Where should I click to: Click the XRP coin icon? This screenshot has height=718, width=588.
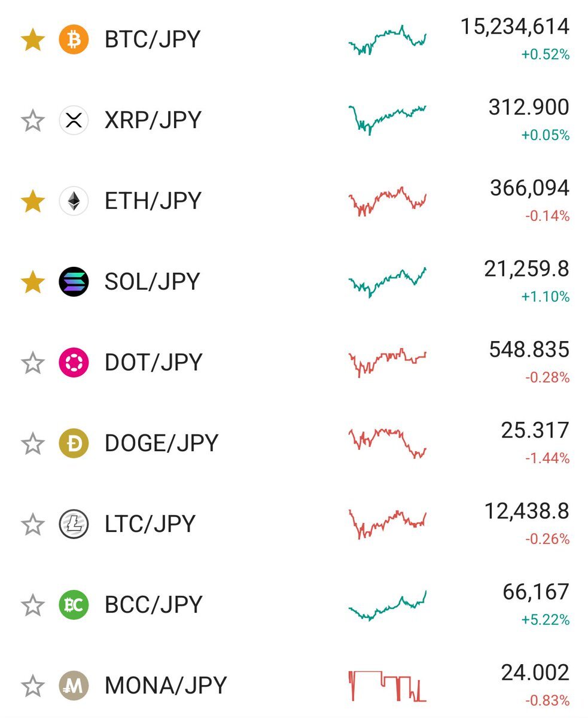74,120
